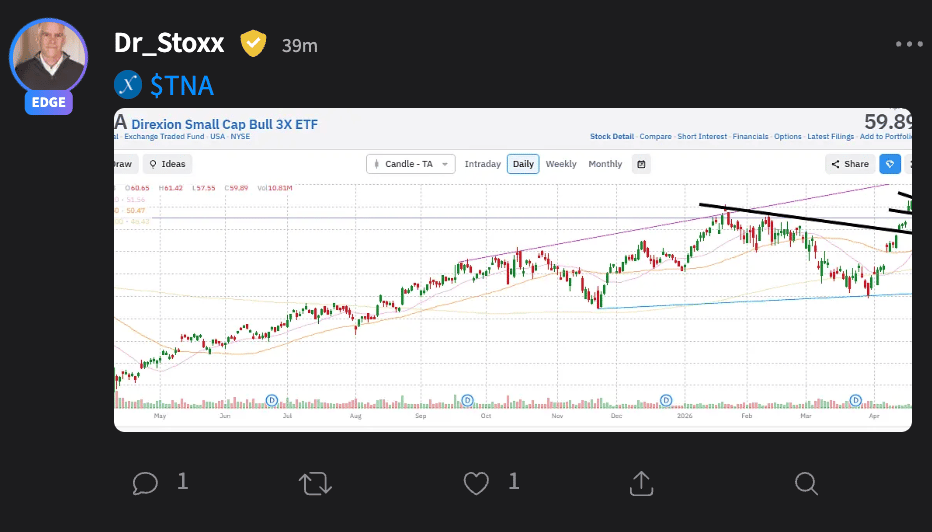The height and width of the screenshot is (532, 932).
Task: Click the calendar date range icon
Action: click(641, 164)
